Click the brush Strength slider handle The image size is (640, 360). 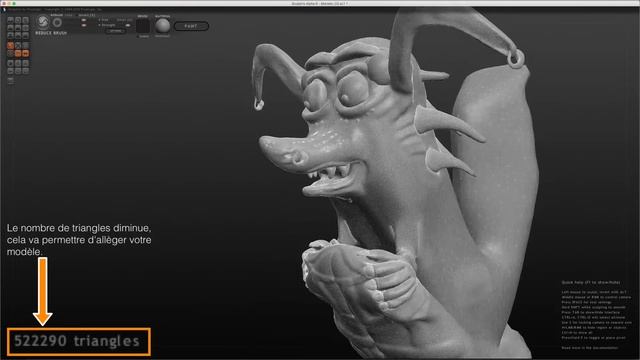pyautogui.click(x=84, y=25)
